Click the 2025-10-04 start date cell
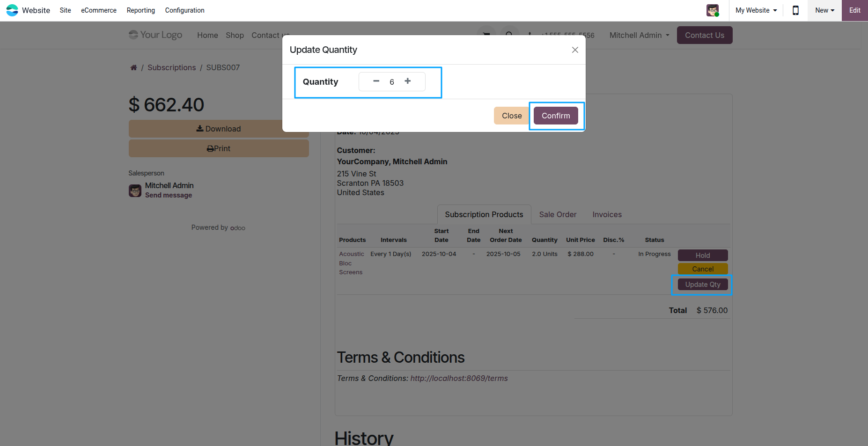This screenshot has width=868, height=446. coord(439,254)
